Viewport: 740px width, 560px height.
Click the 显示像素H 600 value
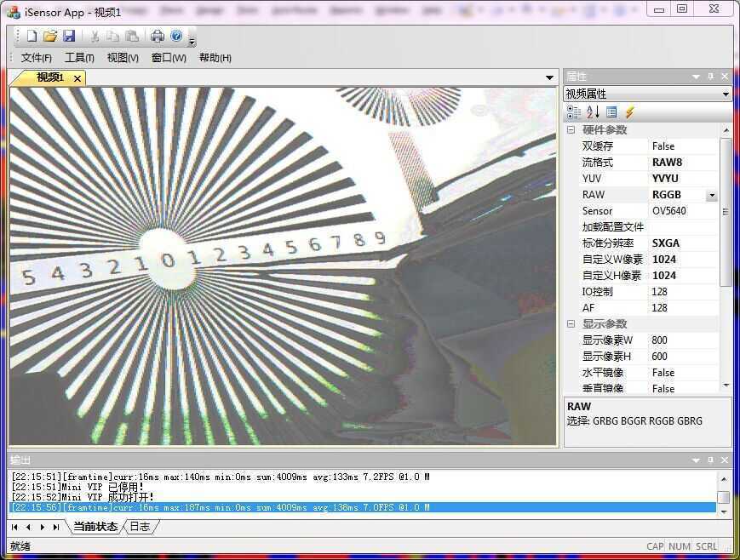684,357
